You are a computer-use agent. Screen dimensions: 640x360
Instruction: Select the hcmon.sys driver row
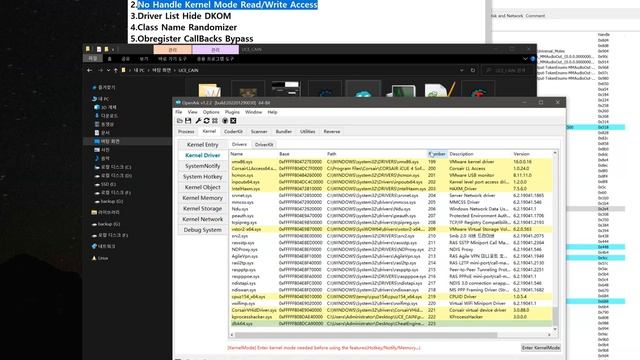point(391,175)
